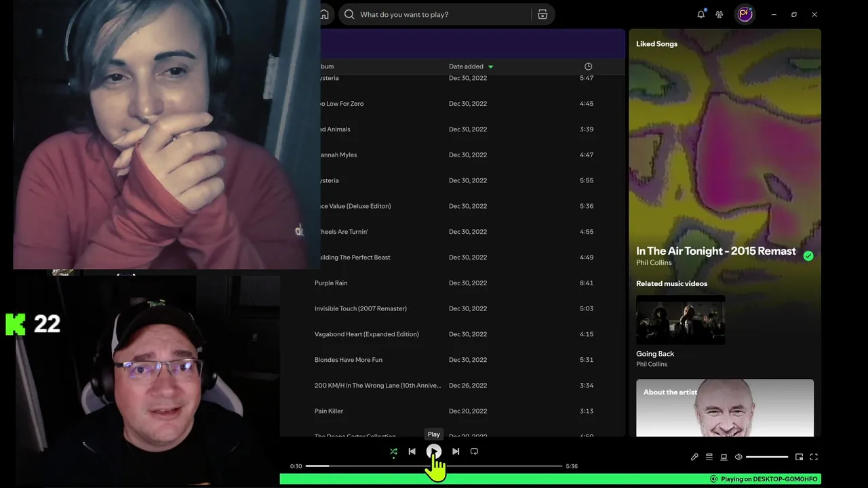This screenshot has width=868, height=488.
Task: Click the 3:39 duration
Action: pyautogui.click(x=587, y=129)
